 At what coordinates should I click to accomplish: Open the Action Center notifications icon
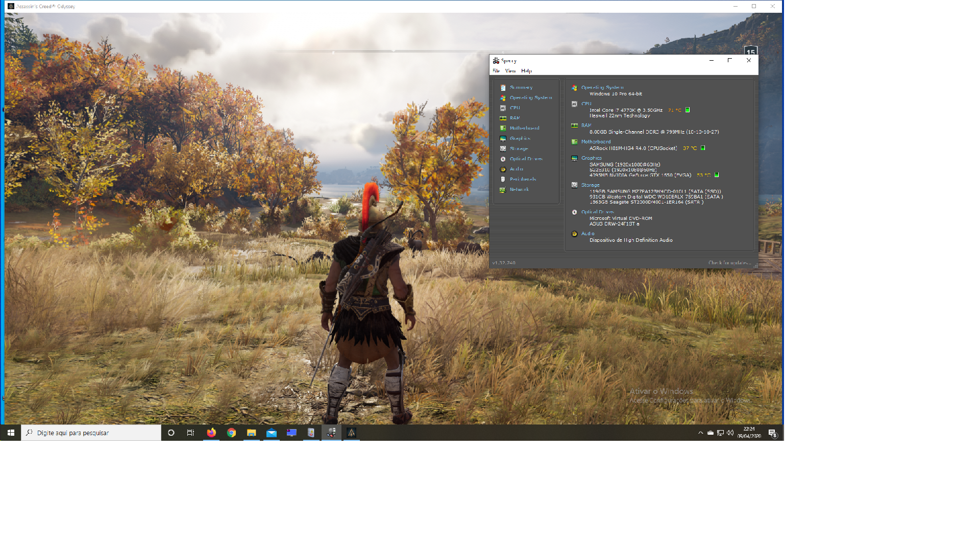(773, 433)
